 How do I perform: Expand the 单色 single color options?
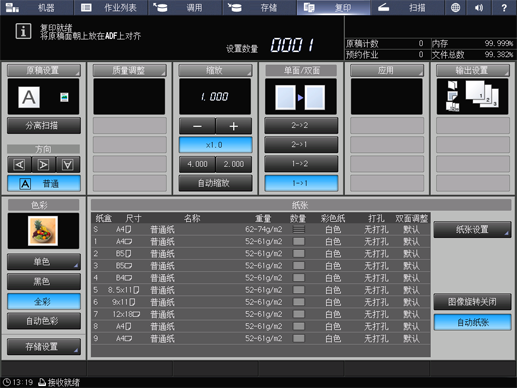point(44,262)
